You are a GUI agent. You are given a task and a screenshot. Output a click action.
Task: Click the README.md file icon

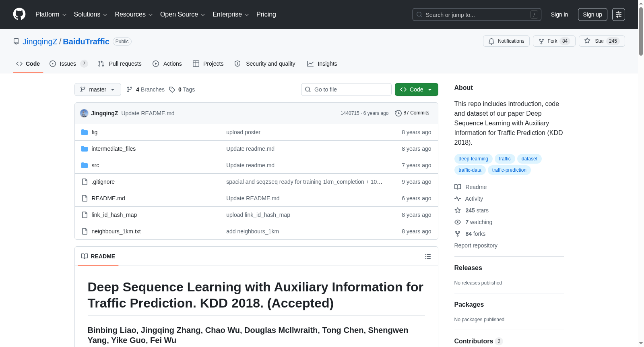pos(85,198)
